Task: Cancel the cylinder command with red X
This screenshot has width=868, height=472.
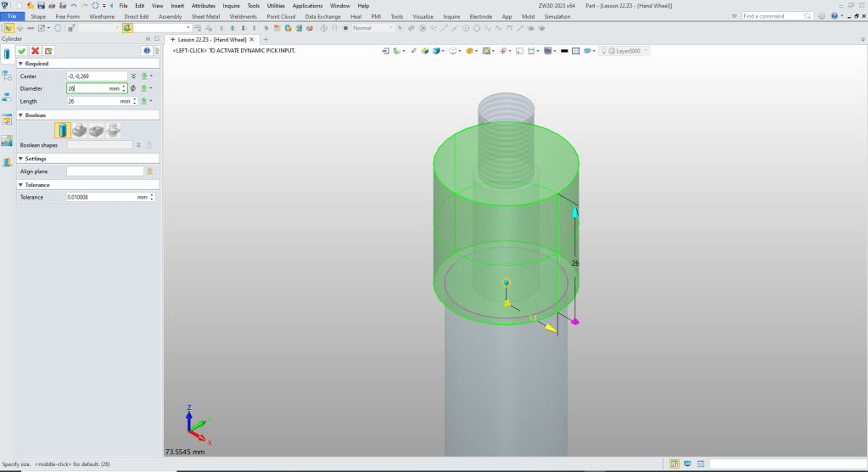Action: coord(35,51)
